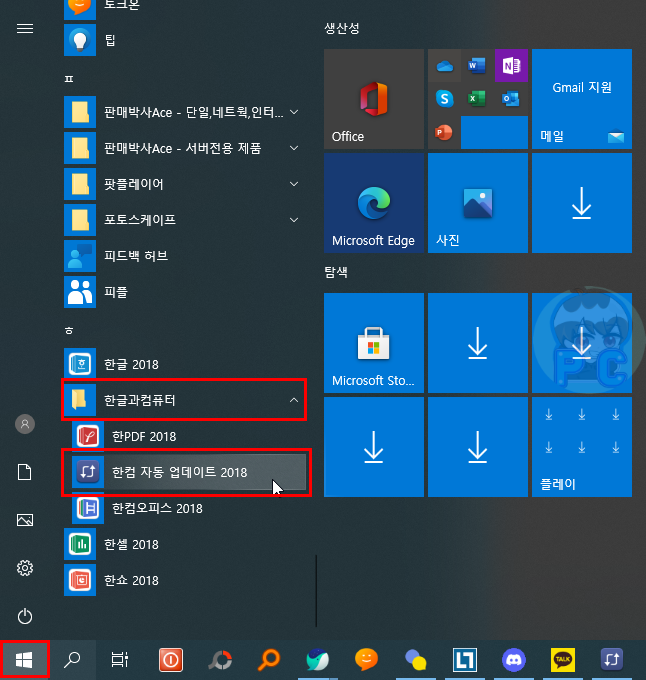The image size is (646, 680).
Task: Open Word in the Office tile group
Action: [477, 66]
